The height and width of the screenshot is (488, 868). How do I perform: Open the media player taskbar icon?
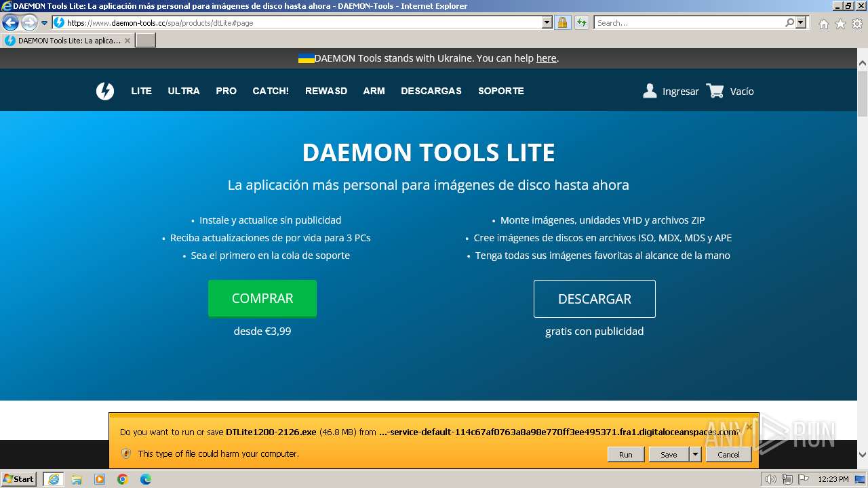(100, 479)
